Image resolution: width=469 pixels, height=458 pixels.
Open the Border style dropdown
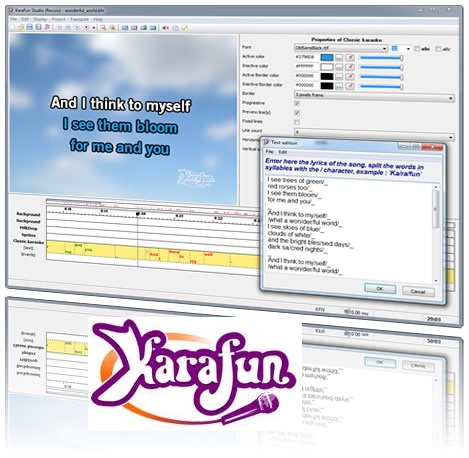(x=374, y=96)
